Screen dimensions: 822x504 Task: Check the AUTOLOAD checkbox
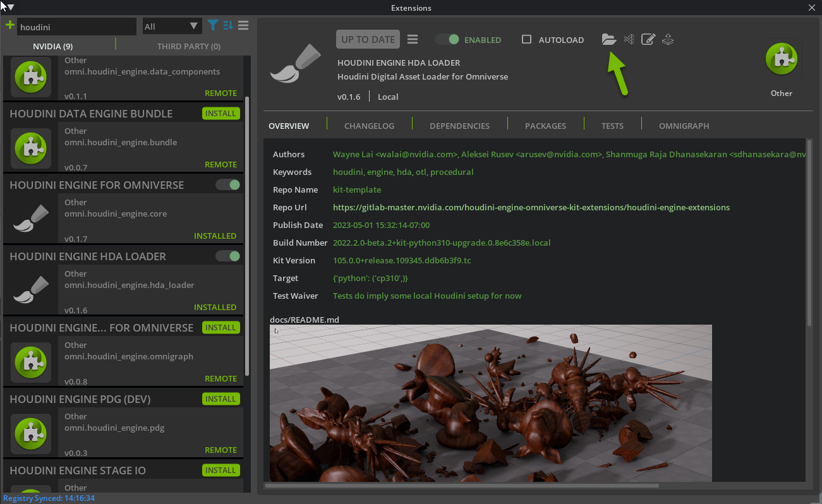[526, 39]
